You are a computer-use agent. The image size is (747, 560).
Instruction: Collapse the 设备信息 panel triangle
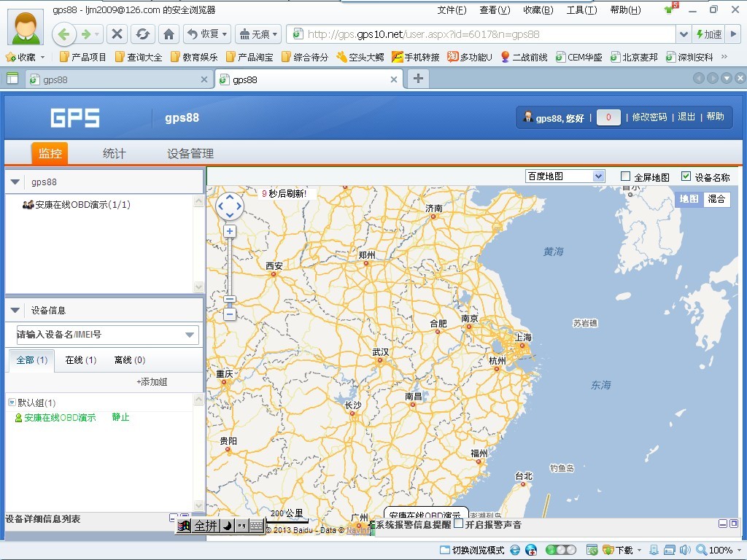click(x=15, y=311)
